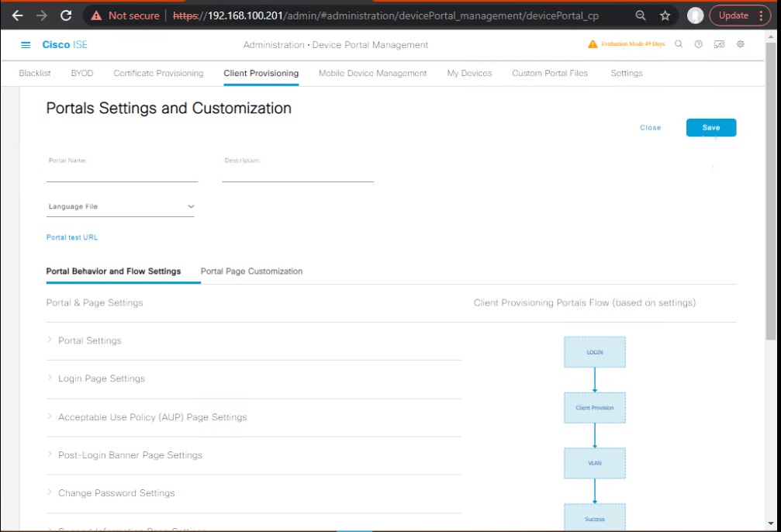This screenshot has height=532, width=781.
Task: Focus the Portal Name input field
Action: [122, 174]
